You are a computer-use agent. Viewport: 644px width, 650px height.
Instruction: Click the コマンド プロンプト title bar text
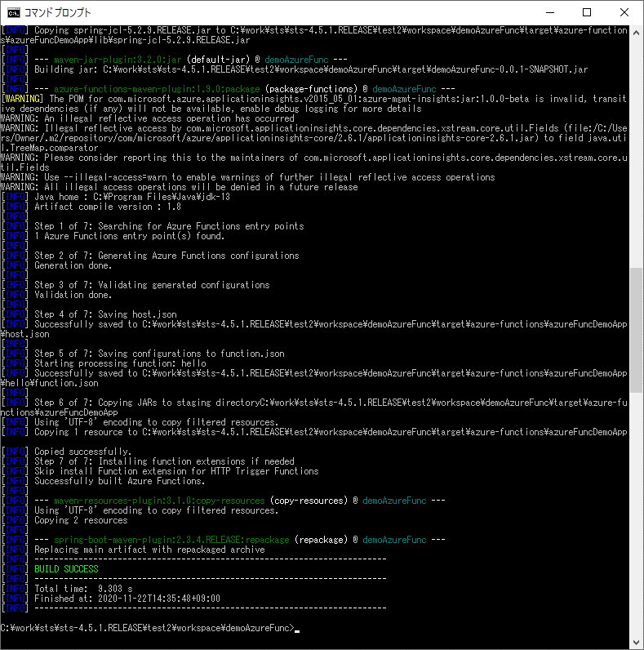[x=59, y=12]
